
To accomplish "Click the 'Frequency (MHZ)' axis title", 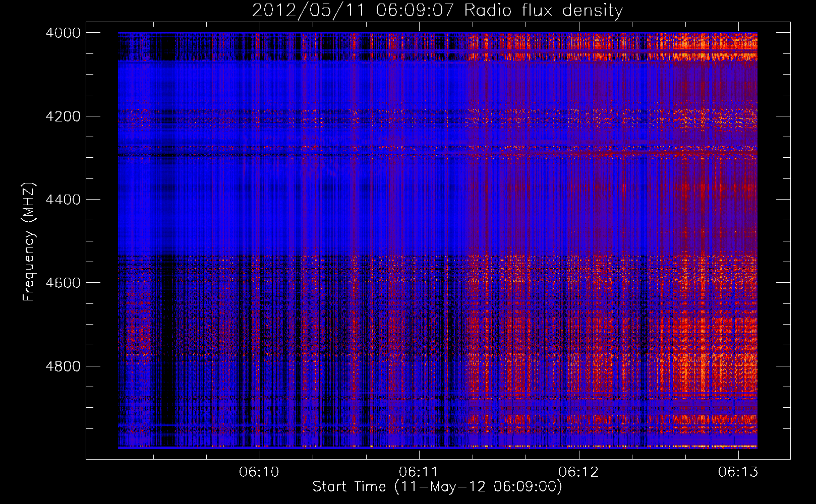I will 29,241.
